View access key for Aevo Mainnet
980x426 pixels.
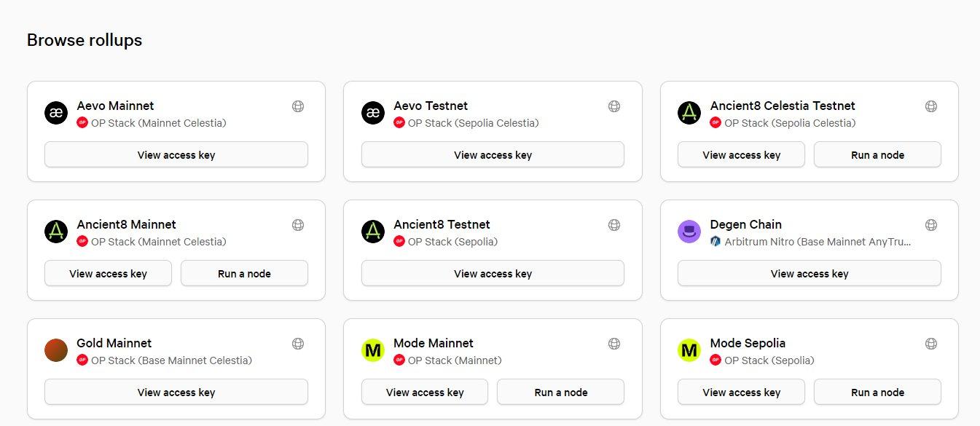click(x=176, y=155)
